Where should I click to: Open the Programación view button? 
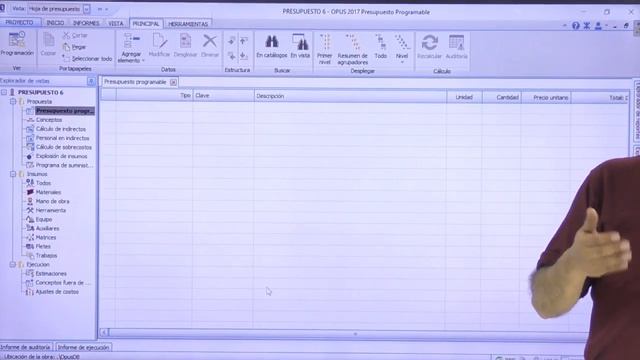point(17,43)
